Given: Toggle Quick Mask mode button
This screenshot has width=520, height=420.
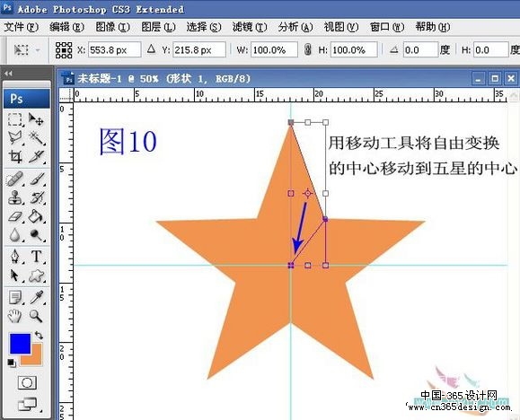Looking at the screenshot, I should point(27,383).
